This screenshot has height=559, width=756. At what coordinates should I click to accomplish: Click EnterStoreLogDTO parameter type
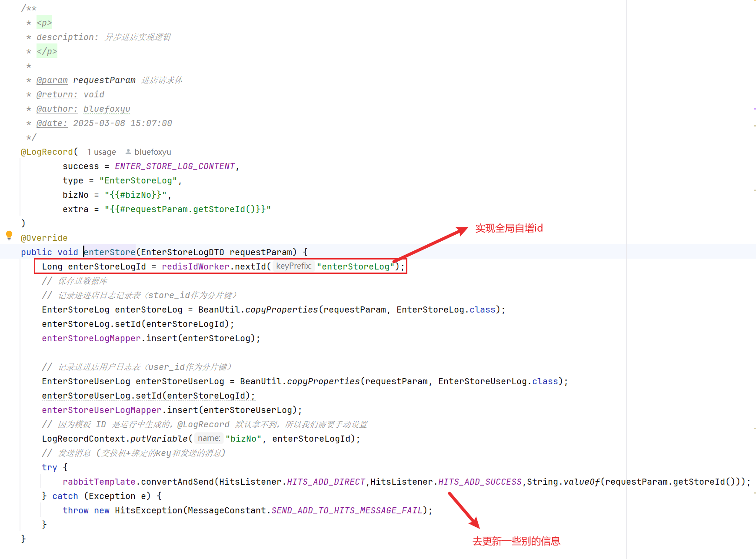(183, 252)
